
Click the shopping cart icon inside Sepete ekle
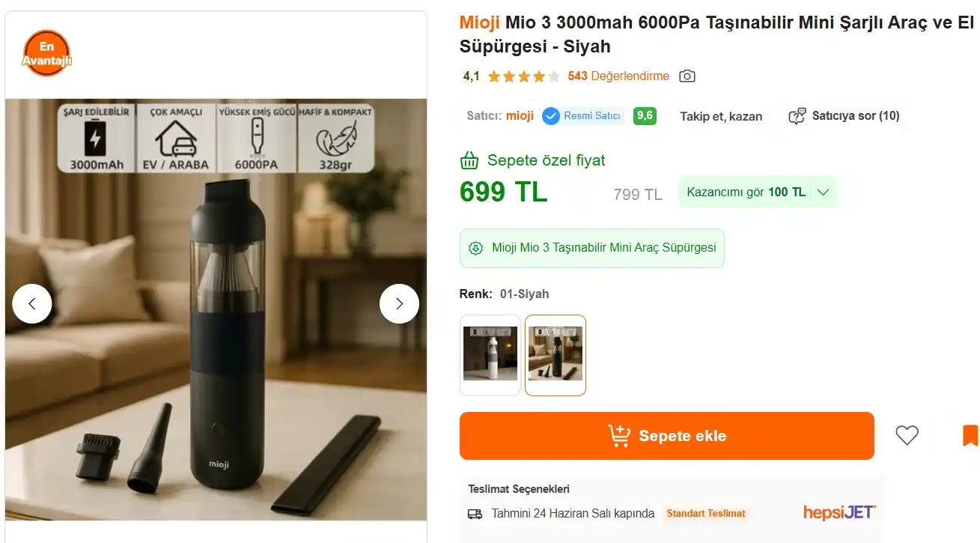click(619, 435)
